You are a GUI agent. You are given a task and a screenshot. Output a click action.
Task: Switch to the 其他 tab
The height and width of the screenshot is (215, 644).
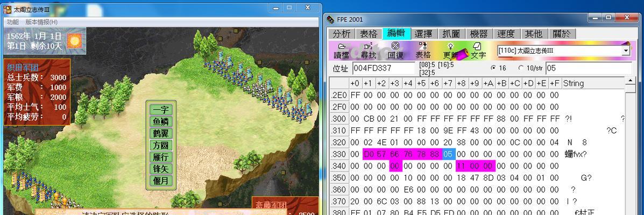[534, 34]
